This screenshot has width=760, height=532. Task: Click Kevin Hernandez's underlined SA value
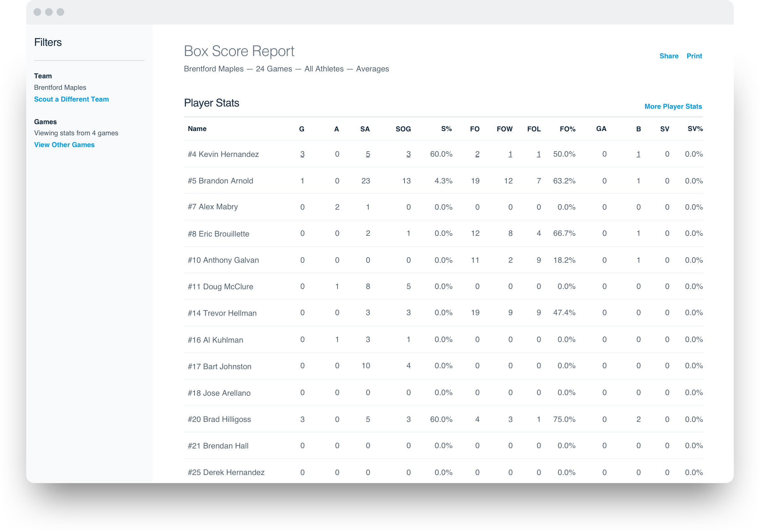pos(368,154)
